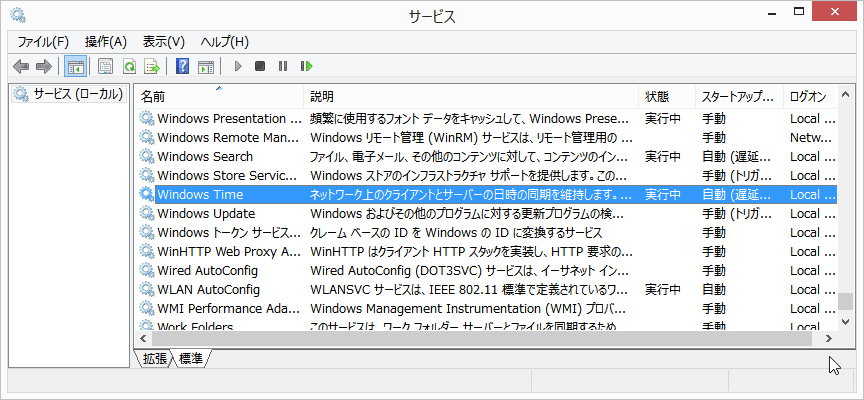Open the ヘルプ(H) menu
This screenshot has height=400, width=864.
[x=225, y=42]
